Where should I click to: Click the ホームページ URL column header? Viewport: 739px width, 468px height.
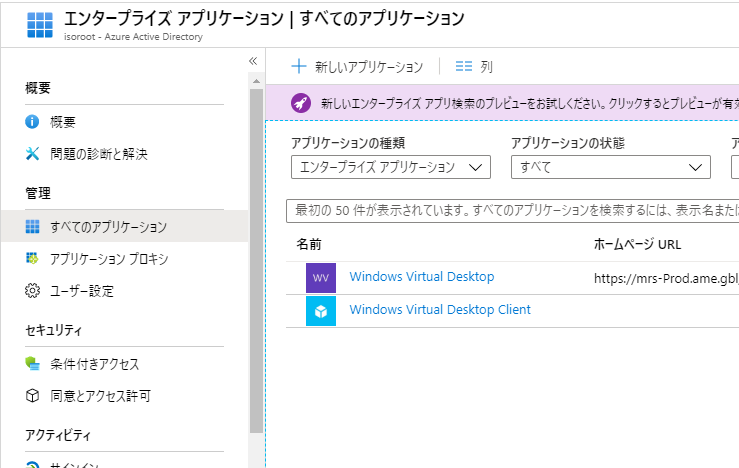coord(637,244)
